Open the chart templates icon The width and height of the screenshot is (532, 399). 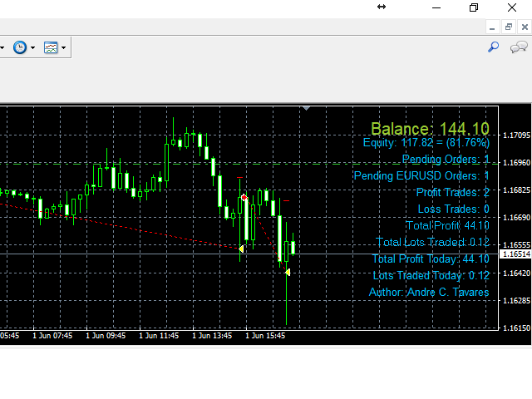51,47
